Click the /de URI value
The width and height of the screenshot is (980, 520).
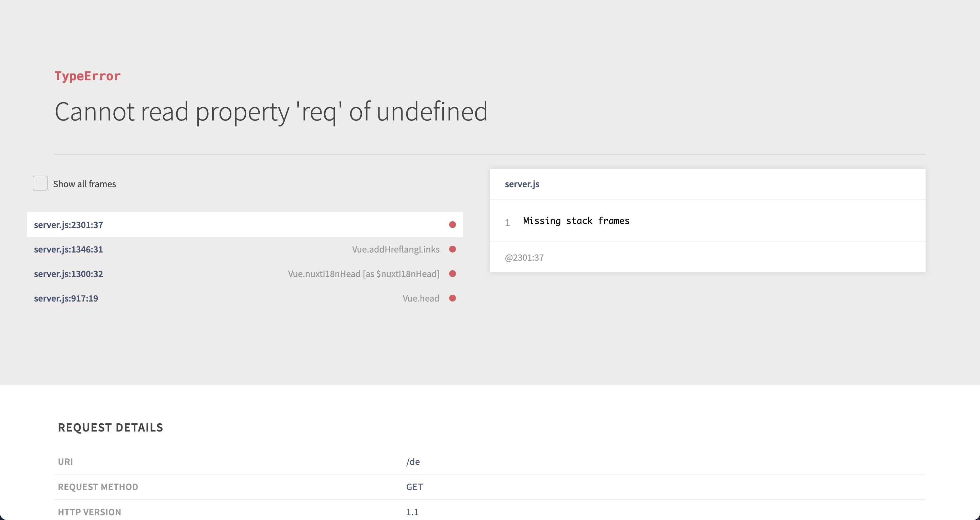pos(413,461)
